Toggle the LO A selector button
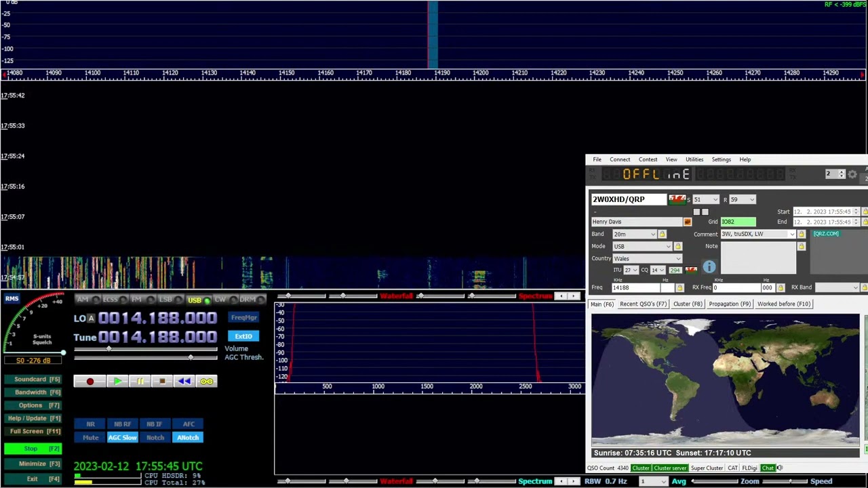 (x=92, y=319)
